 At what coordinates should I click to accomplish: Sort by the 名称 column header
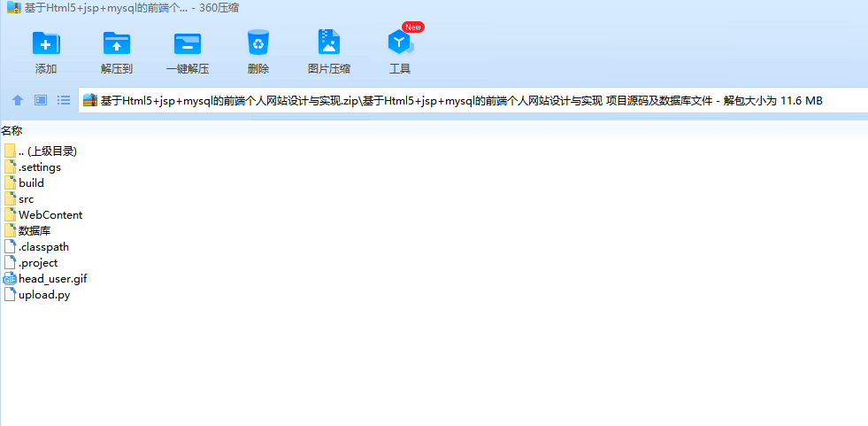pos(12,131)
